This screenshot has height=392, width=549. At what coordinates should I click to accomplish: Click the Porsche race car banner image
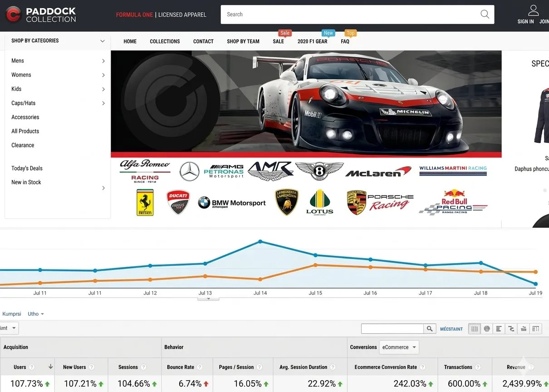point(306,103)
